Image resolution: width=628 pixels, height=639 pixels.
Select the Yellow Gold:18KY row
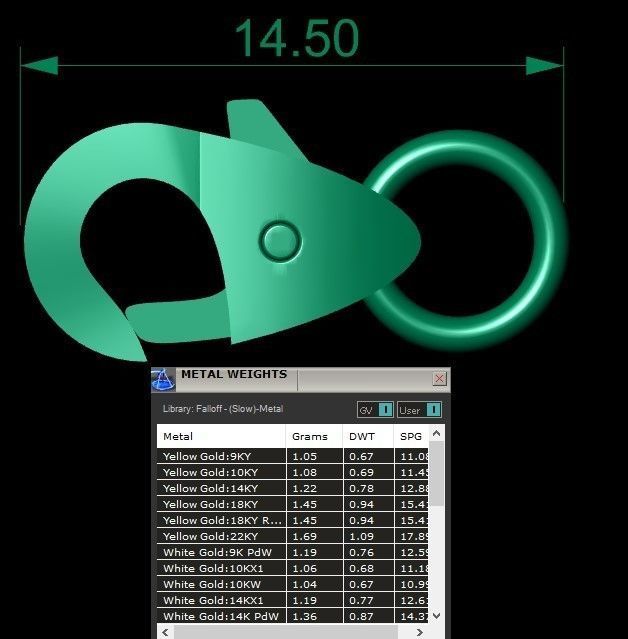[293, 505]
